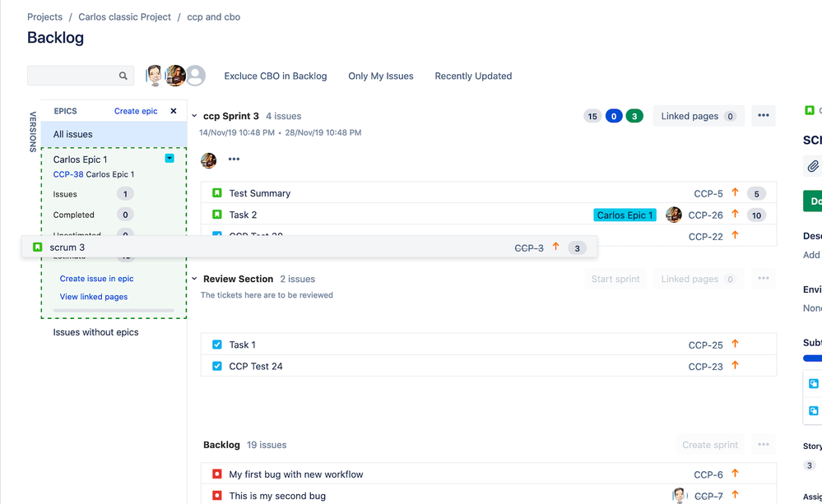
Task: Open ccp and cbo breadcrumb
Action: 213,16
